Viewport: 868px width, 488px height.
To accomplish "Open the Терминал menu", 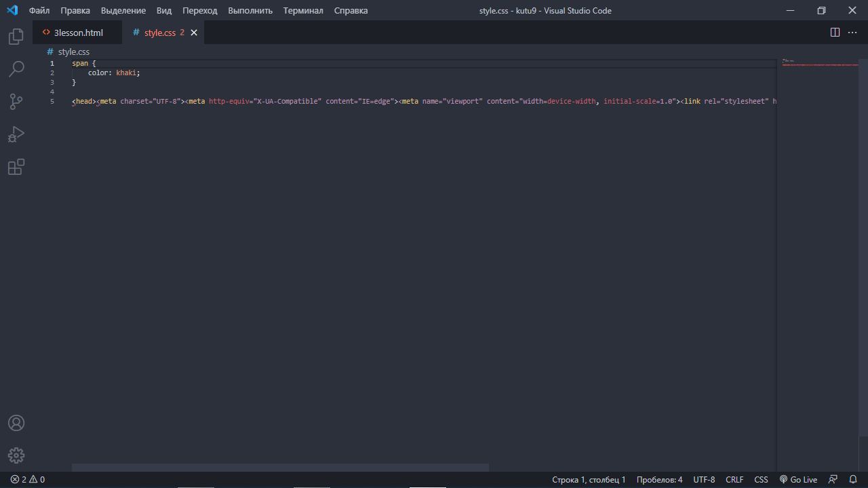I will pos(303,10).
